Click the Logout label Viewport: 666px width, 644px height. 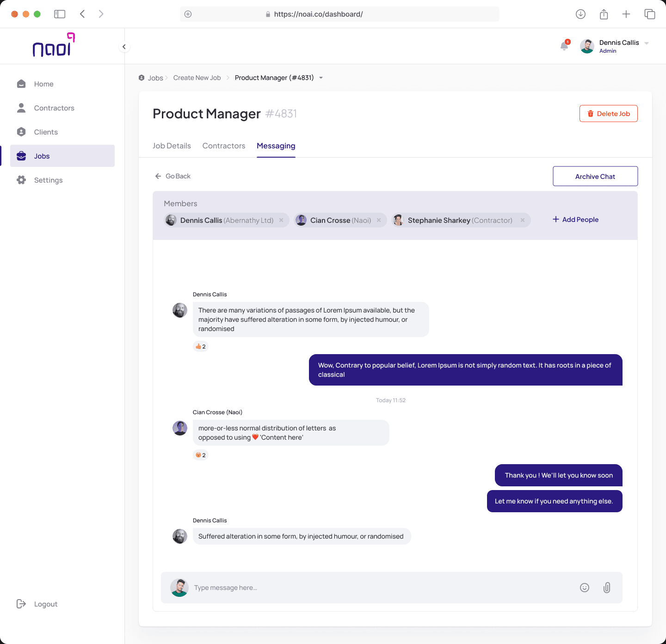pyautogui.click(x=46, y=604)
